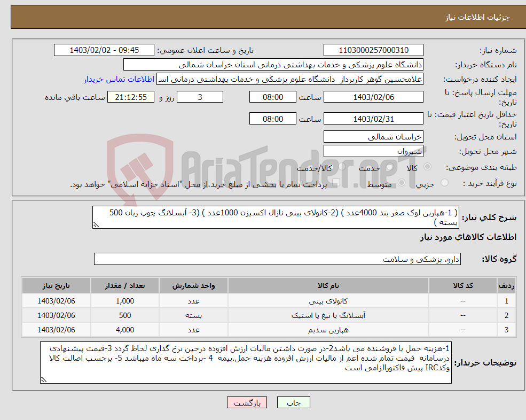526x420 pixels.
Task: Click the description text area resize handle
Action: [96, 224]
